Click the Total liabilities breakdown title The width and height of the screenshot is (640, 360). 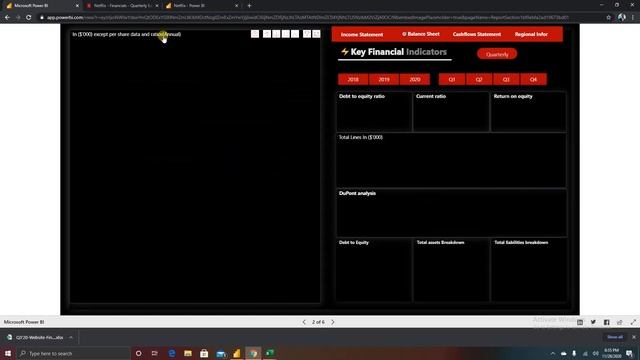coord(521,242)
